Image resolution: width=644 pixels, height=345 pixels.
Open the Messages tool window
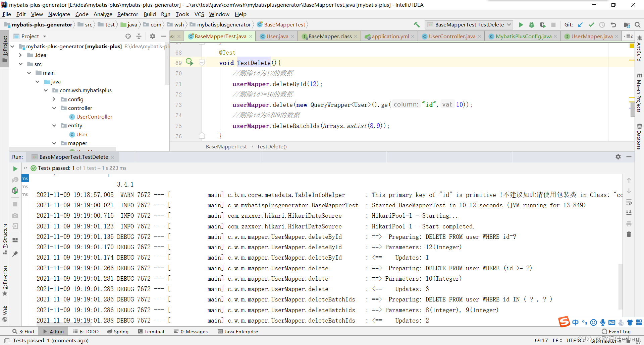coord(191,332)
